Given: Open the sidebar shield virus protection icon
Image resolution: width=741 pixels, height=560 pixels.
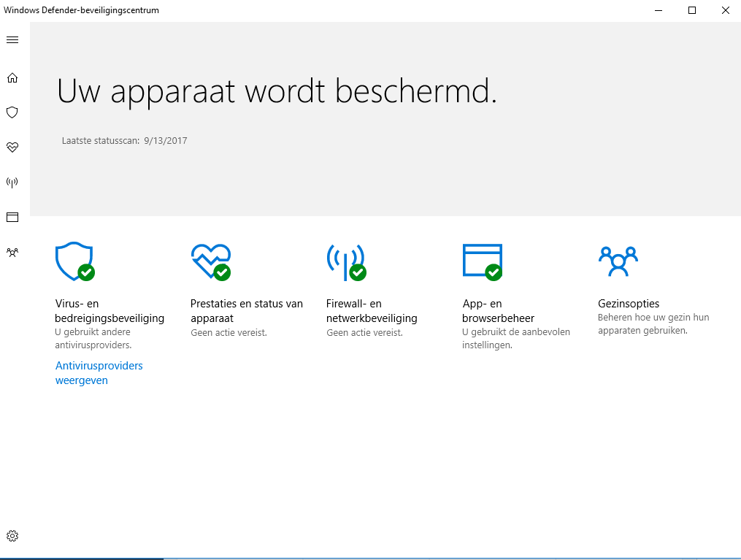Looking at the screenshot, I should click(12, 112).
